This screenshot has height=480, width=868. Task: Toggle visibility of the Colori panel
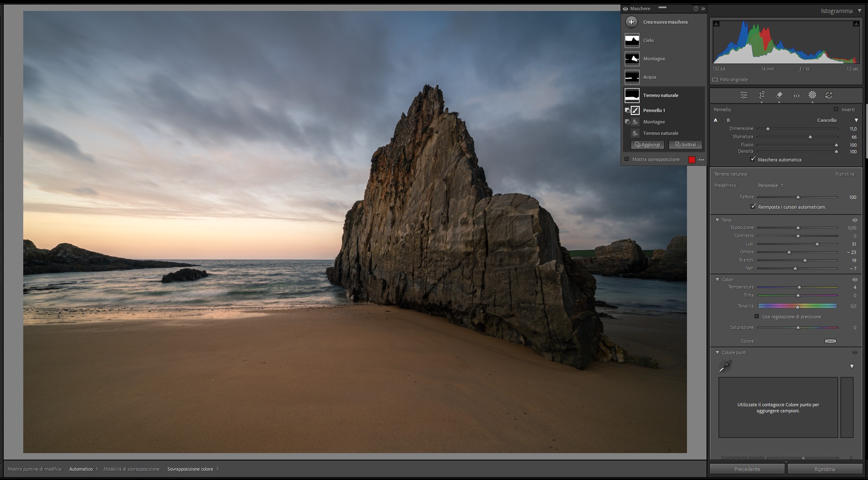coord(855,280)
